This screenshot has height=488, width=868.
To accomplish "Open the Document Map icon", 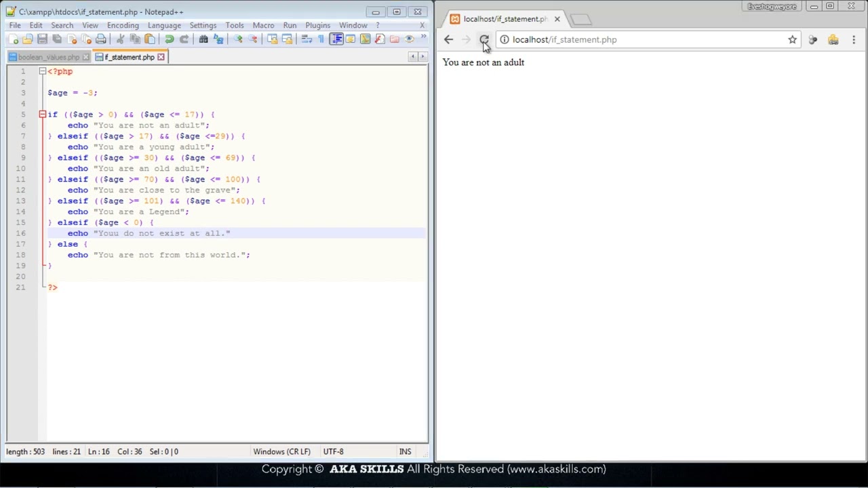I will (365, 39).
